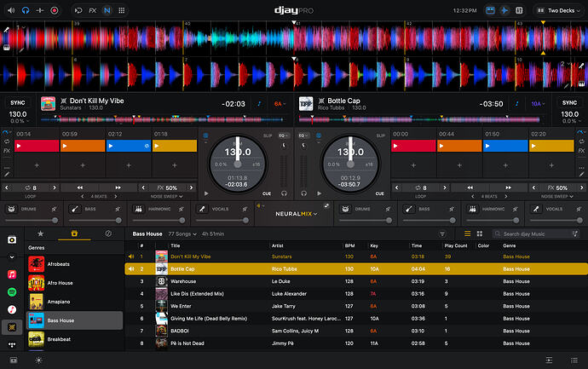588x369 pixels.
Task: Toggle SYNC on right deck
Action: 569,103
